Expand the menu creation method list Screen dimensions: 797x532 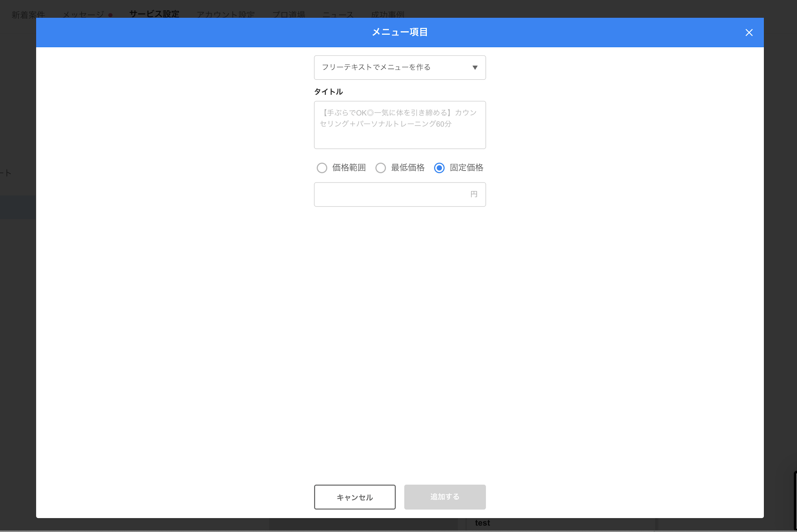(x=400, y=68)
